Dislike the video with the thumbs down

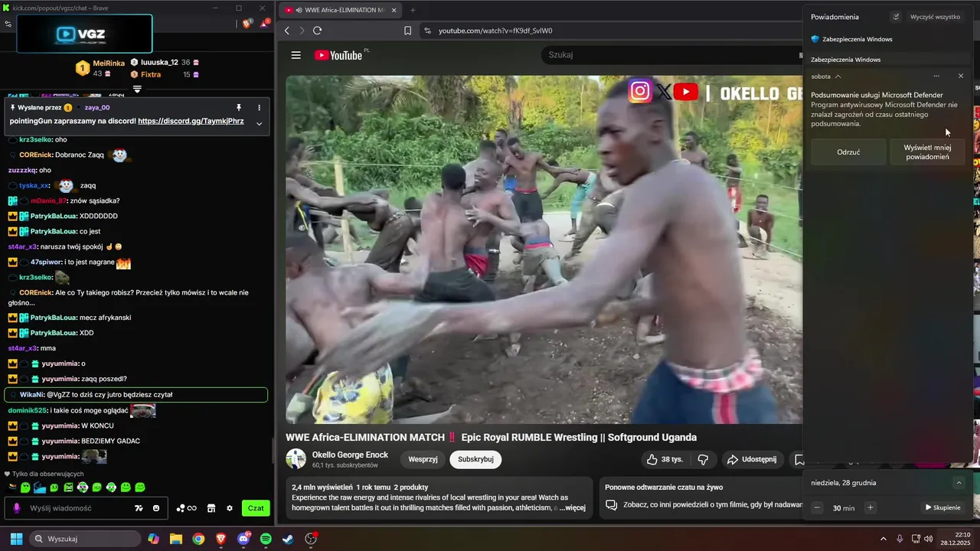[703, 459]
